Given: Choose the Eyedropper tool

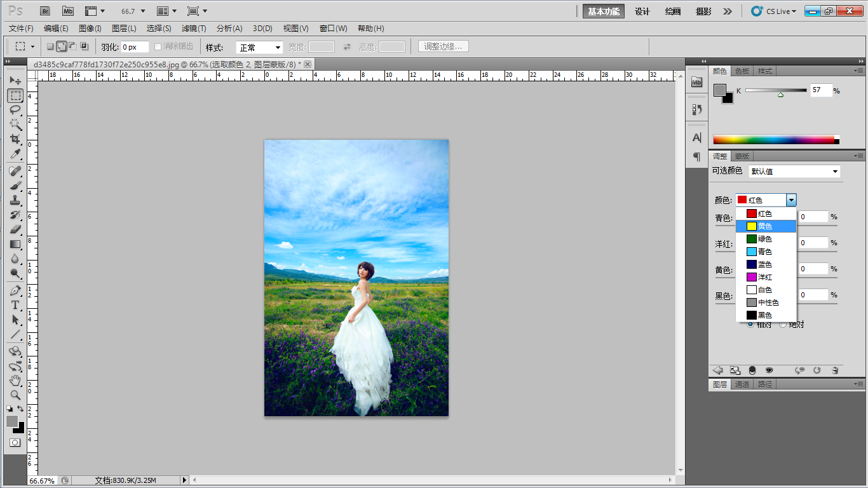Looking at the screenshot, I should click(x=15, y=154).
